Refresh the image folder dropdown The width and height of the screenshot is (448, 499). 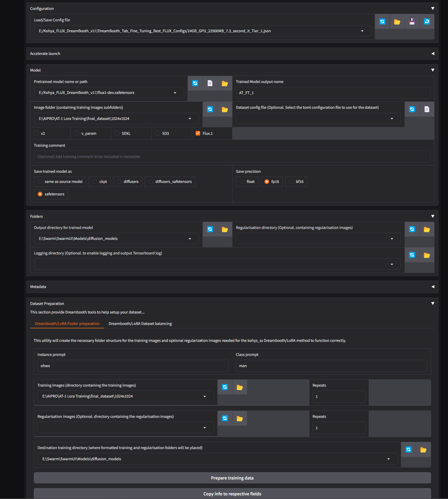(210, 109)
